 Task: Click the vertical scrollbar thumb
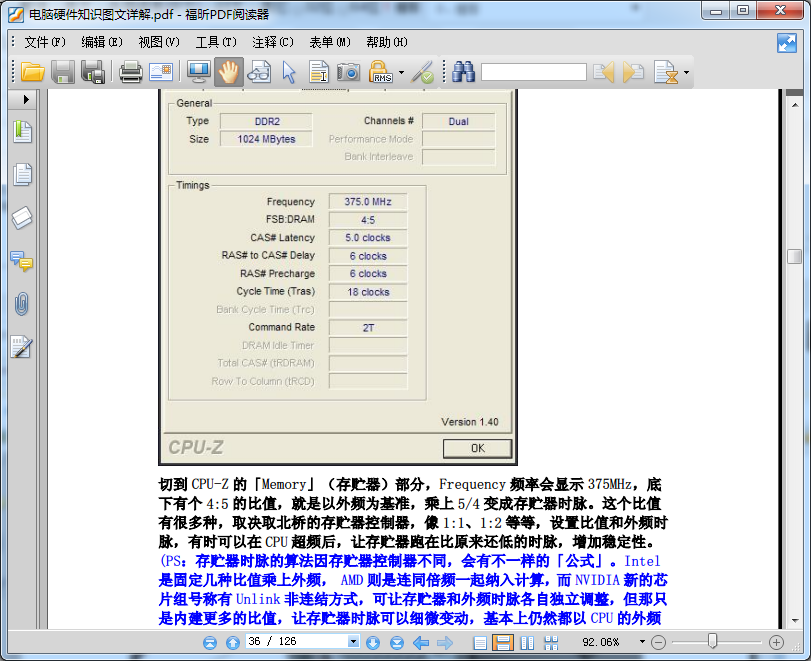point(794,257)
